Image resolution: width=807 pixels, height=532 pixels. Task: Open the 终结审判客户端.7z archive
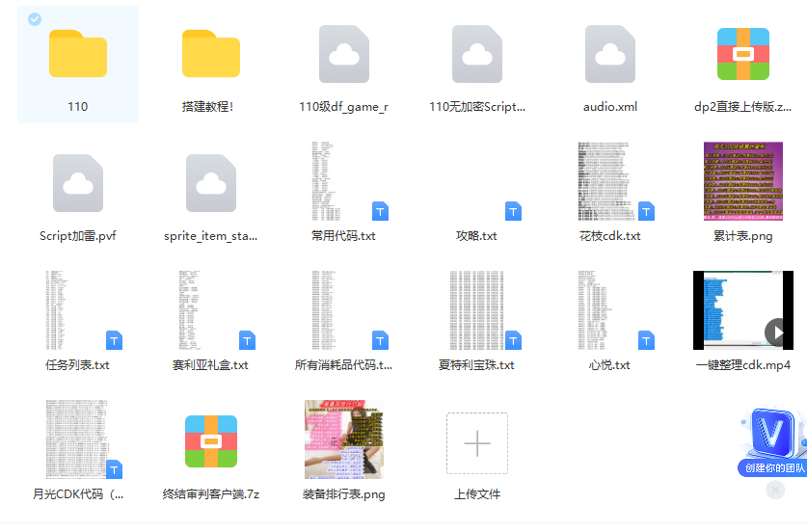211,441
